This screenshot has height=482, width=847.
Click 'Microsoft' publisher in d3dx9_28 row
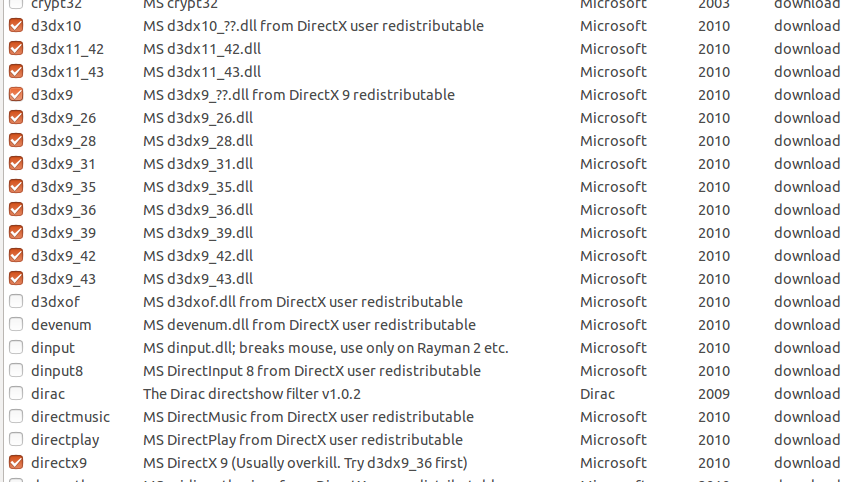coord(613,141)
